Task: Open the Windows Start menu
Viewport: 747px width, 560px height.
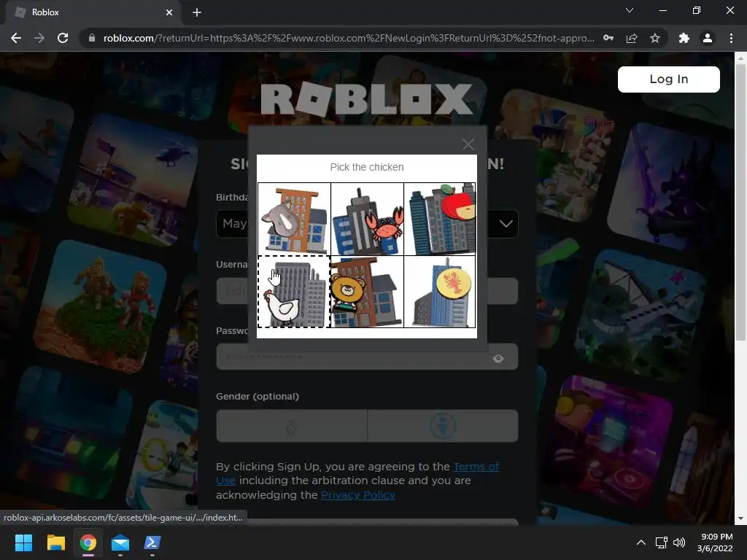Action: tap(23, 542)
